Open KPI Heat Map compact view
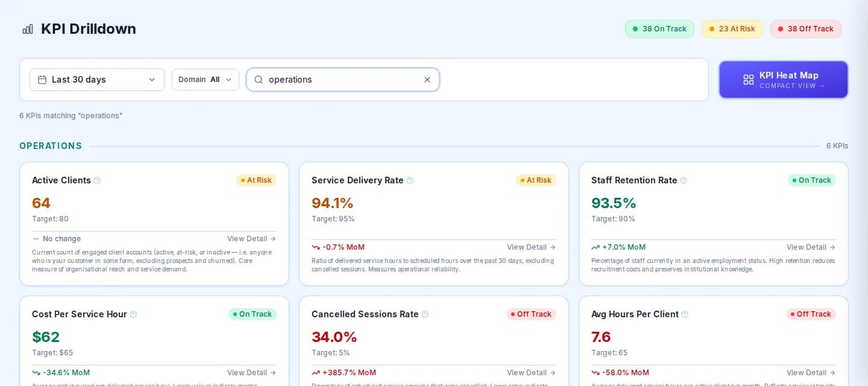This screenshot has height=386, width=868. point(784,80)
